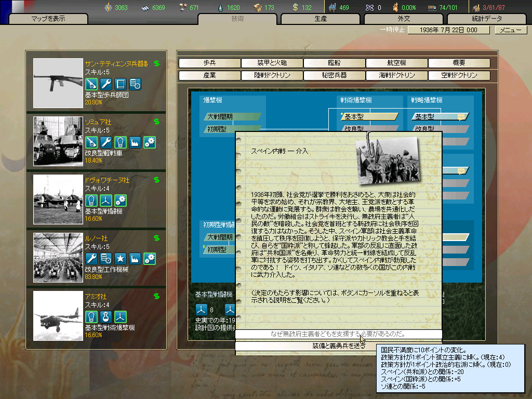Select the 秘密兵器 category
This screenshot has width=532, height=399.
pyautogui.click(x=334, y=75)
